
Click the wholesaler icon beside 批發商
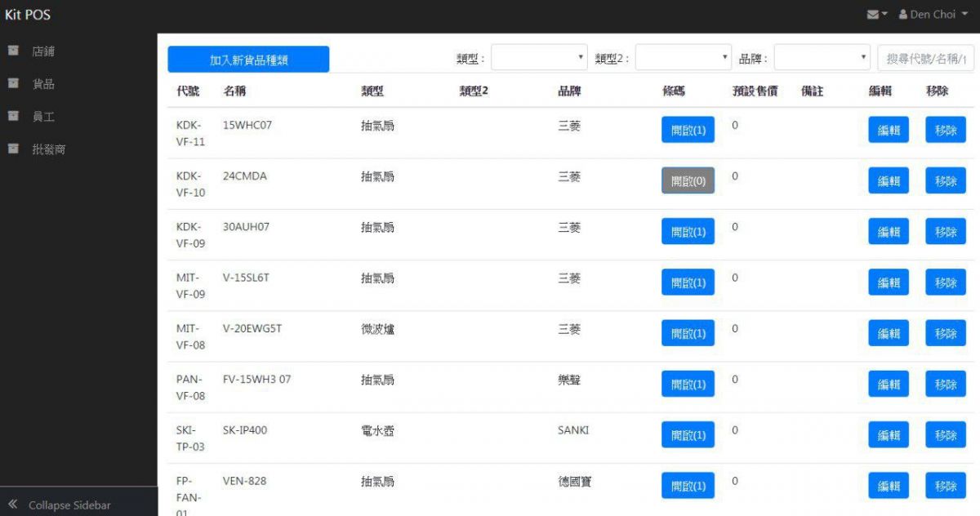(13, 149)
